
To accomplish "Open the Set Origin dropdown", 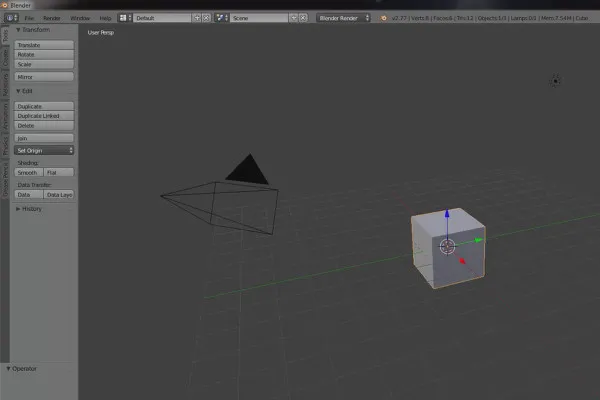I will (x=44, y=150).
